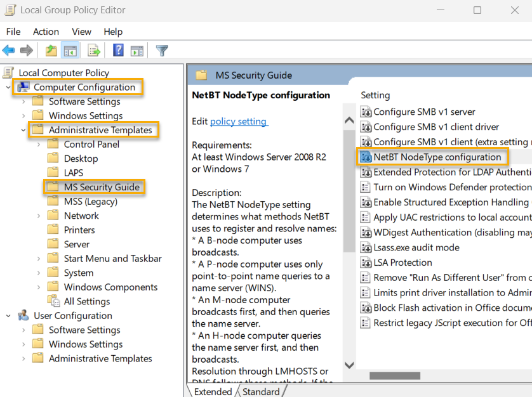Export the policy list using Export List icon

pos(95,50)
